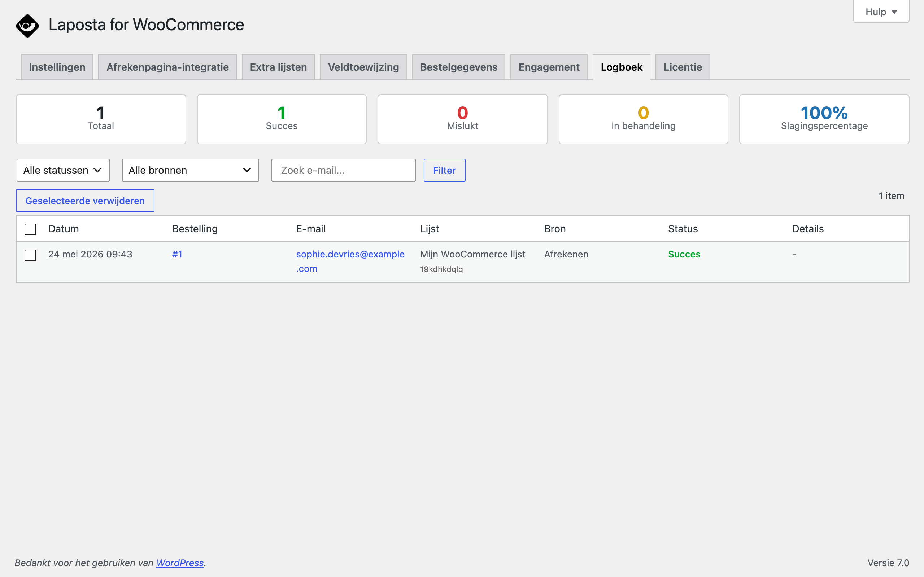Open sophie.devries@example.com email link
Screen dimensions: 924x577
[350, 261]
